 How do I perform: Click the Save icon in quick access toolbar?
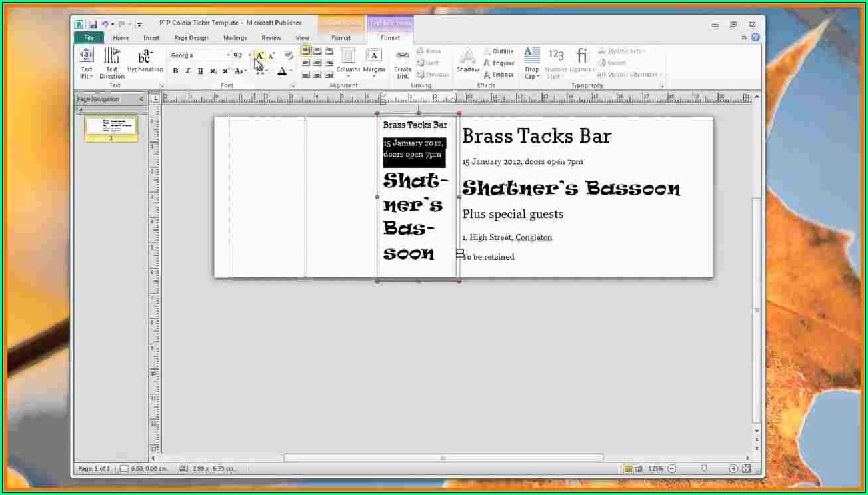93,24
